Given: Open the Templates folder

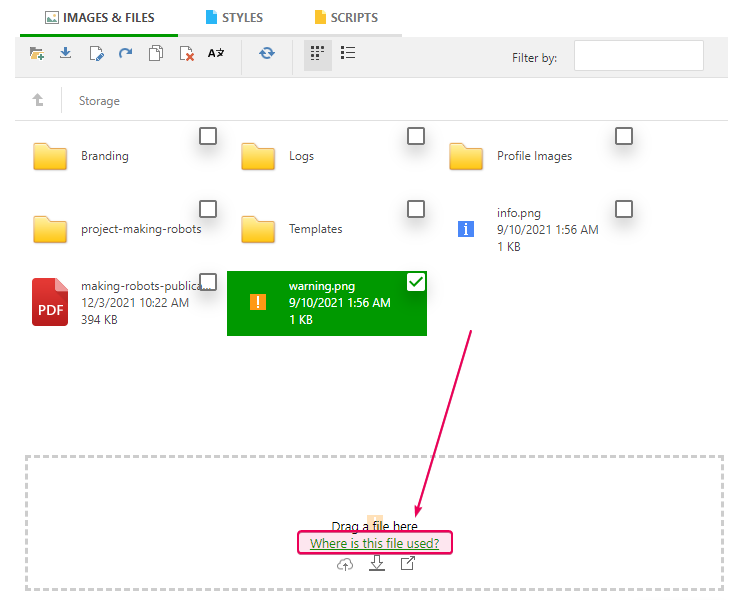Looking at the screenshot, I should coord(258,229).
